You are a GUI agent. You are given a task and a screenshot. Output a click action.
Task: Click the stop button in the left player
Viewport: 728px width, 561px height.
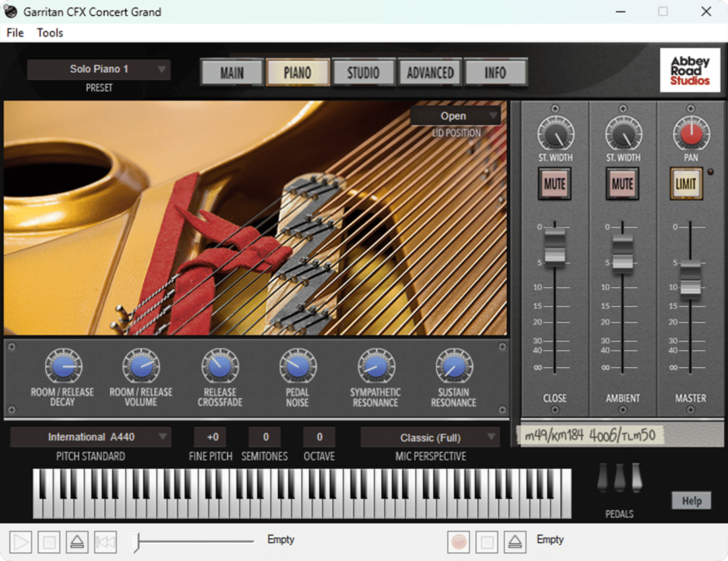49,542
